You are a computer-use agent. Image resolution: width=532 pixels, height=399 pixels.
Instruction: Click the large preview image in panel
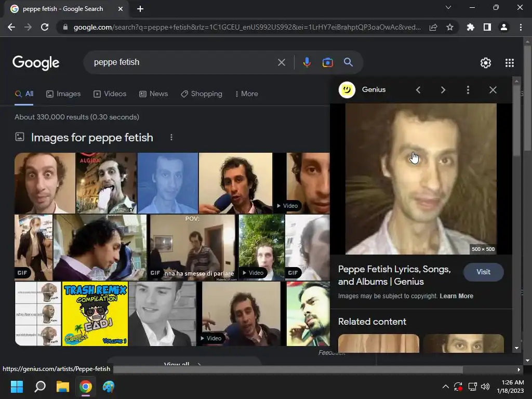click(x=421, y=179)
